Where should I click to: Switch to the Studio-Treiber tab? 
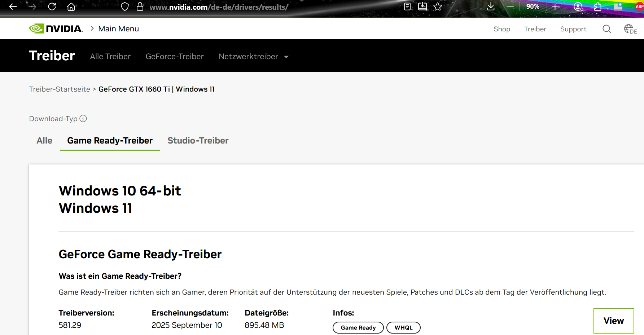198,141
